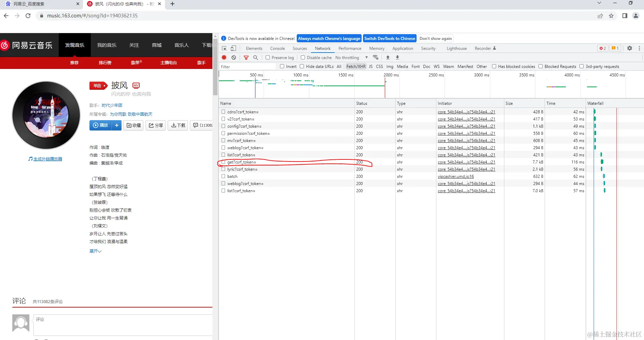Select the Lighthouse tab

(457, 48)
